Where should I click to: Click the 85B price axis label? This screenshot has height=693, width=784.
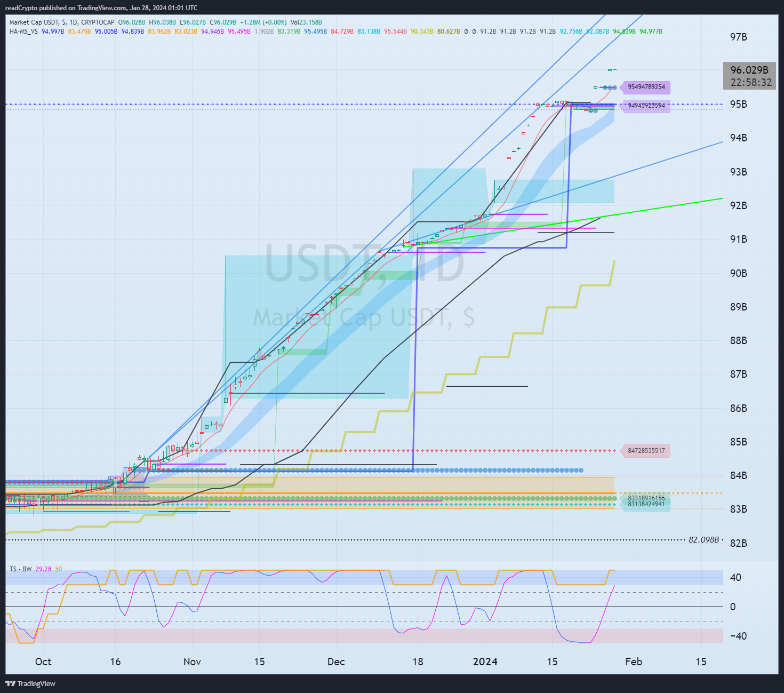coord(739,442)
